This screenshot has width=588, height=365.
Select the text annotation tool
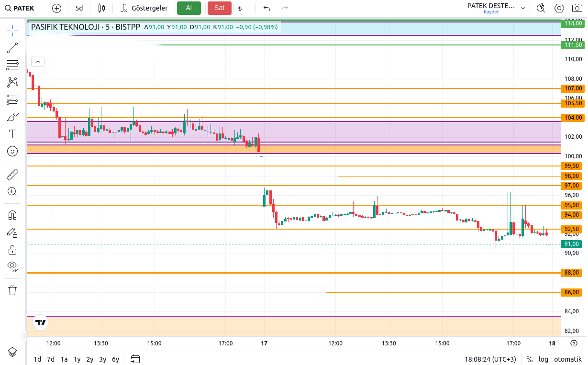(x=12, y=134)
